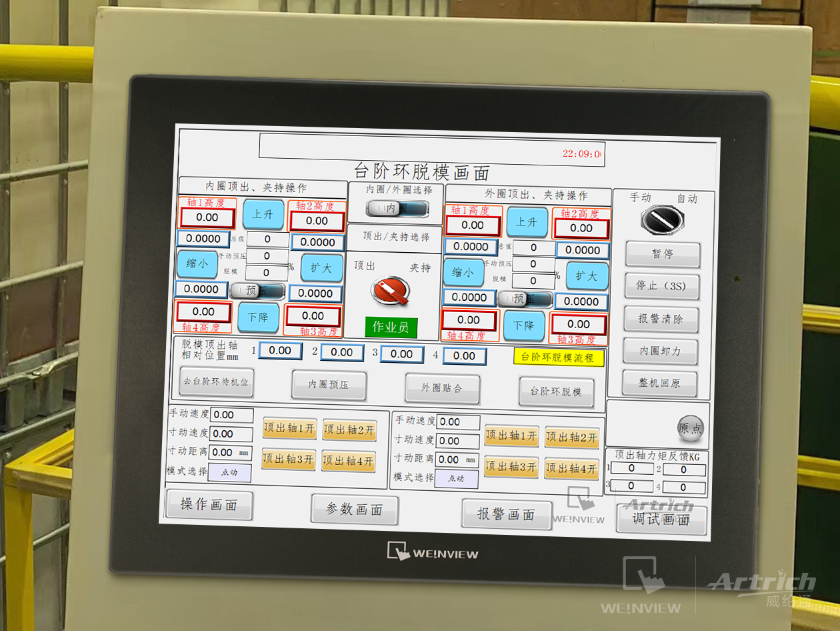Toggle the 预压 switch in 内圈 panel
This screenshot has width=840, height=631.
(257, 291)
